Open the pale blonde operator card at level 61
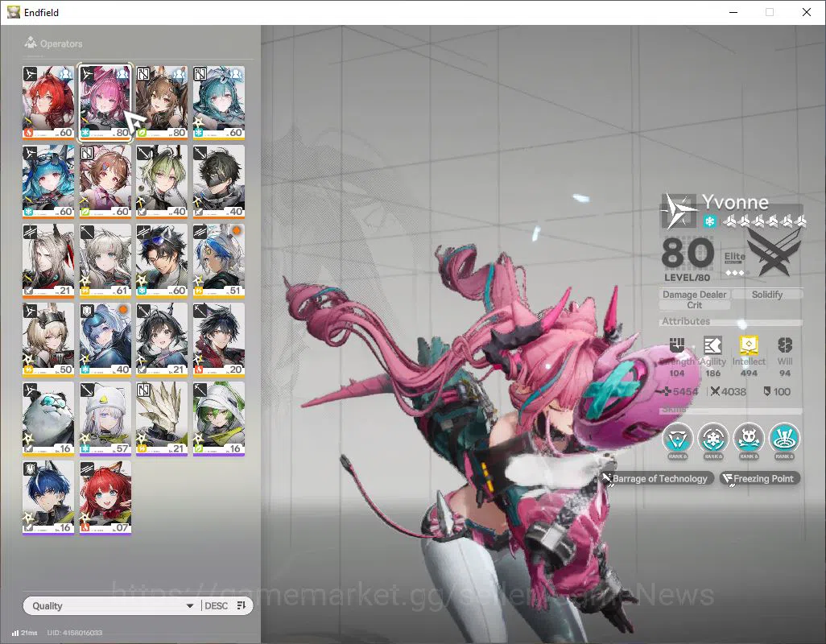 (x=105, y=260)
